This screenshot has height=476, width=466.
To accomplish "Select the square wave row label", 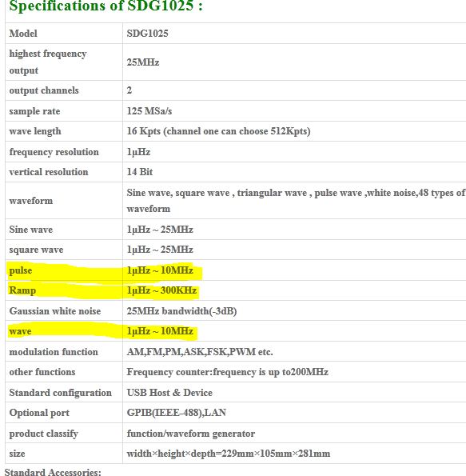I will pos(37,250).
